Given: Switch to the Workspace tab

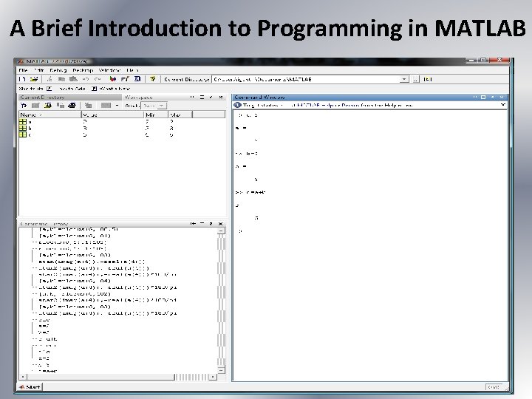Looking at the screenshot, I should 138,98.
